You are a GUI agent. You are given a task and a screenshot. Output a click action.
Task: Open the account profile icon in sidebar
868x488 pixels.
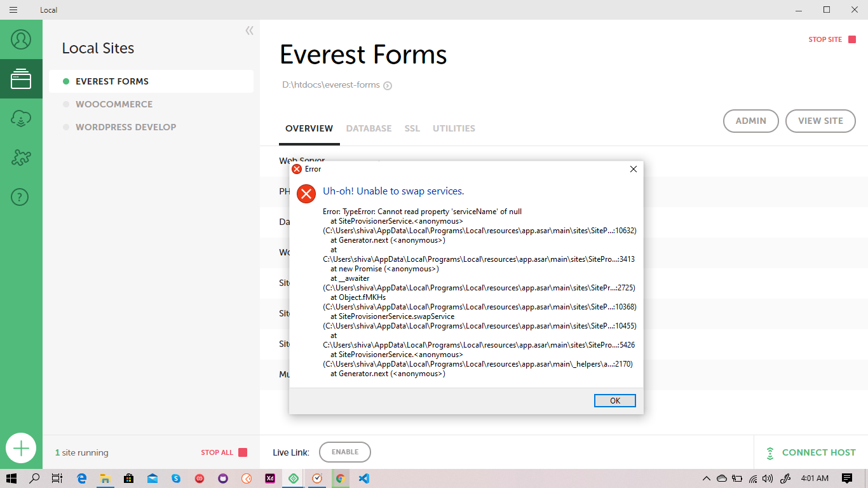21,39
